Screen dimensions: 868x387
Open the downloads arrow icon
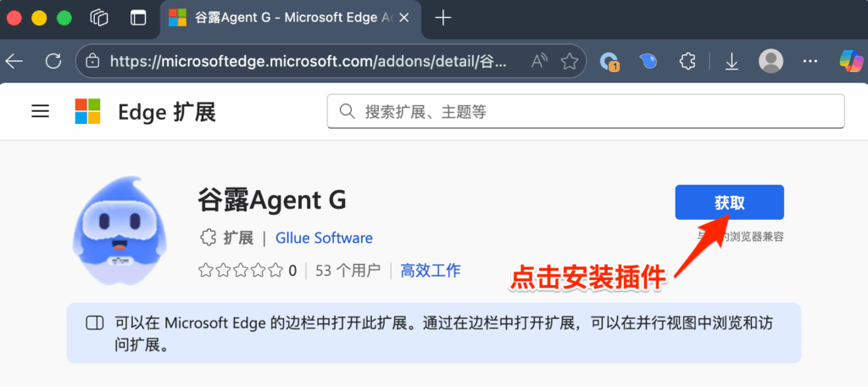pyautogui.click(x=732, y=61)
